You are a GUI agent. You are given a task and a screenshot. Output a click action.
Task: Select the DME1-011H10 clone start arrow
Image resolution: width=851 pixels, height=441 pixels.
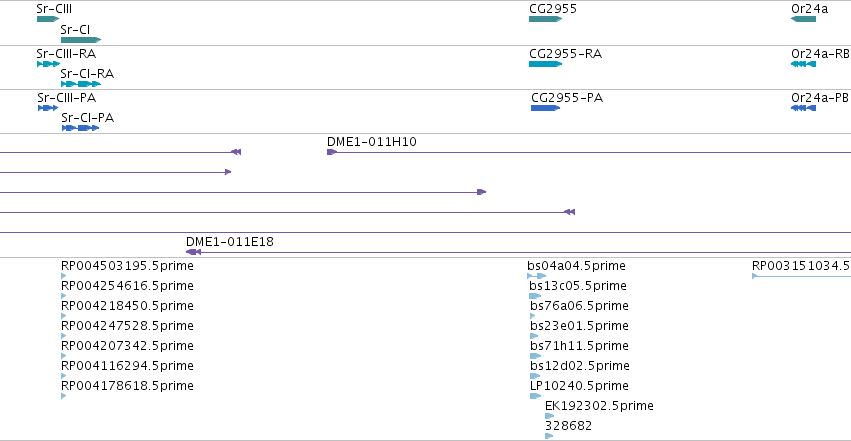(x=332, y=152)
